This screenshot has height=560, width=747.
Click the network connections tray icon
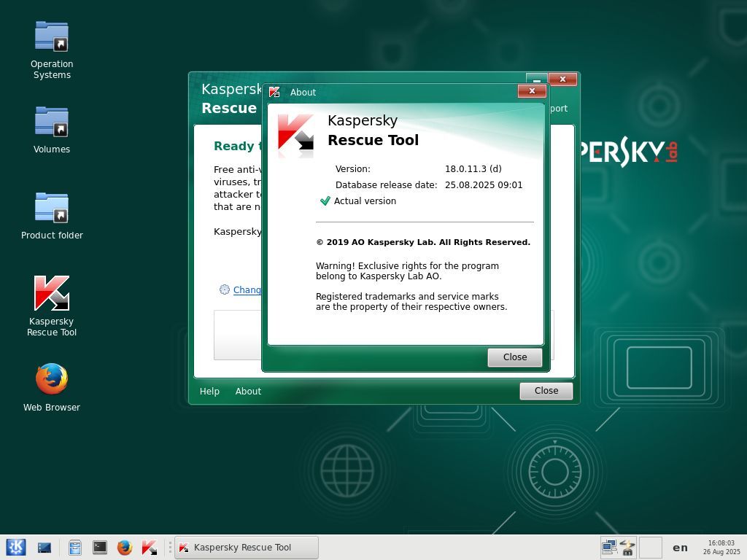click(x=609, y=547)
